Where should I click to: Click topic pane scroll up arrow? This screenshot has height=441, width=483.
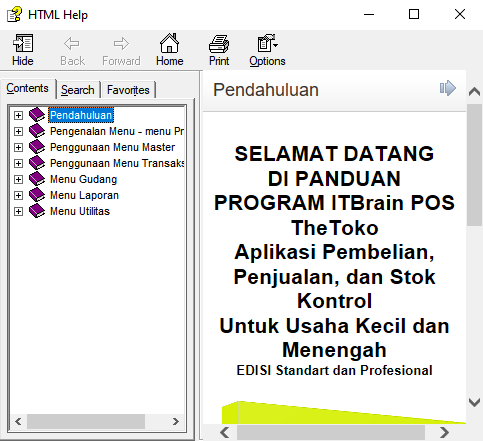(x=474, y=91)
